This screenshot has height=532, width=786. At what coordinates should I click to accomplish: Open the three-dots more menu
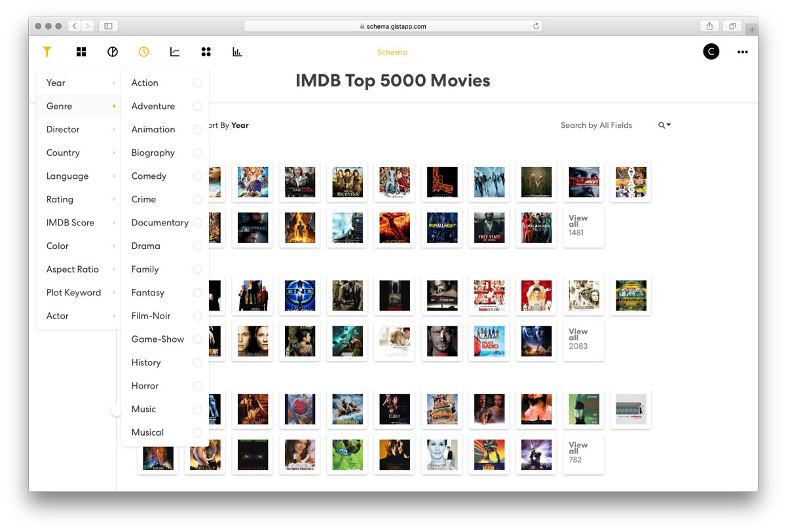[x=742, y=52]
